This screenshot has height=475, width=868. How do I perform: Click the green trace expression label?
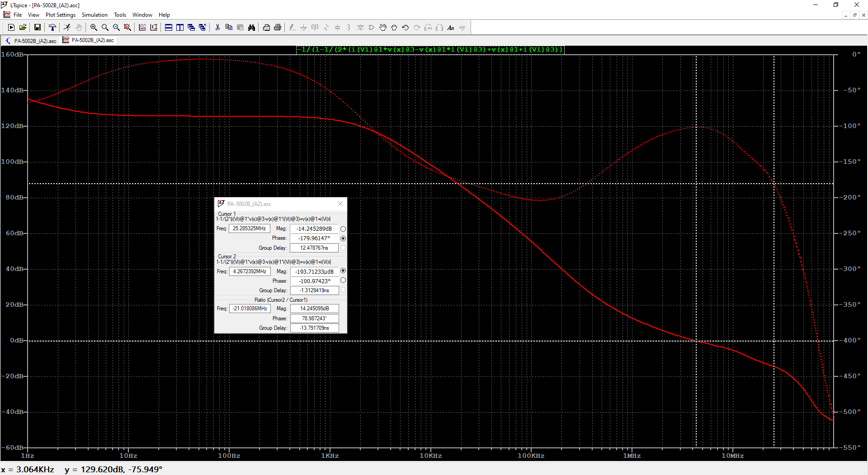tap(430, 50)
